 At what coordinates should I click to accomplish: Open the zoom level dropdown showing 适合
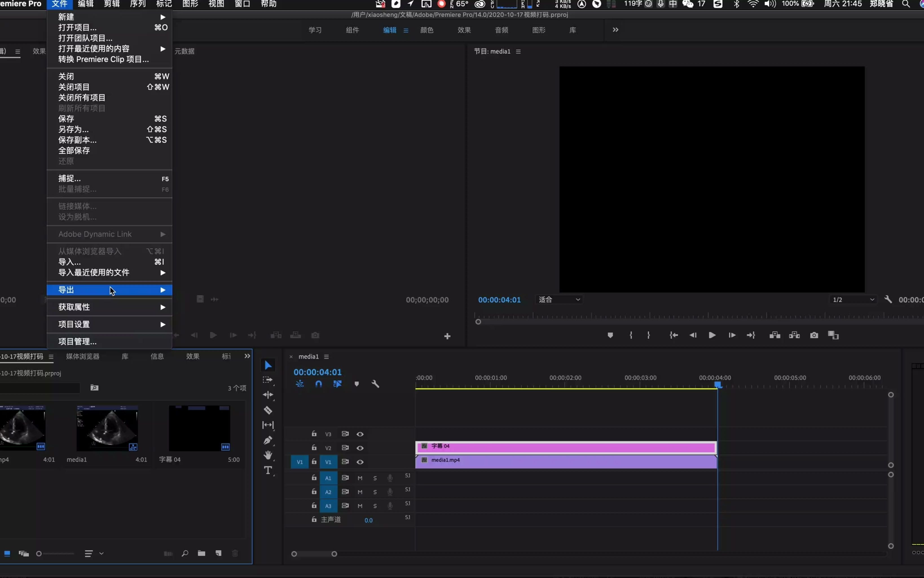(x=559, y=300)
